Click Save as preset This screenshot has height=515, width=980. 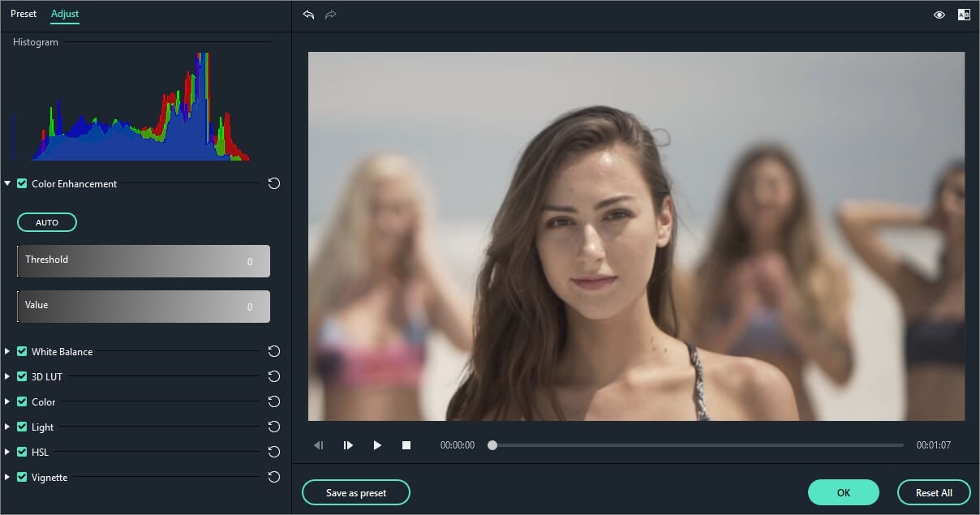(x=356, y=492)
